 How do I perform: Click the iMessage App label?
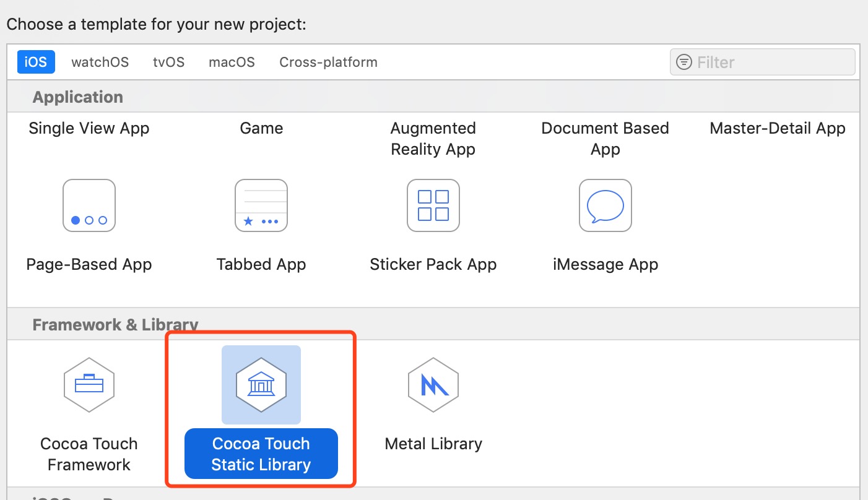pos(605,264)
